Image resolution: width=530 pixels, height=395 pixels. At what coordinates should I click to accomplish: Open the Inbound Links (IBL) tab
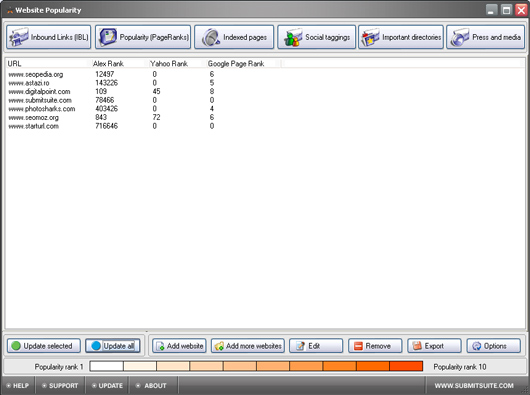48,37
